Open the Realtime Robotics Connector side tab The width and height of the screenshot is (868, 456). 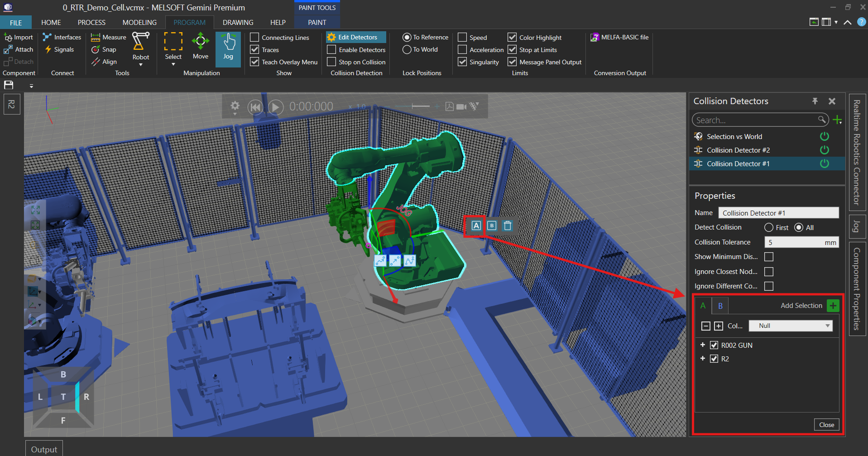pyautogui.click(x=857, y=152)
